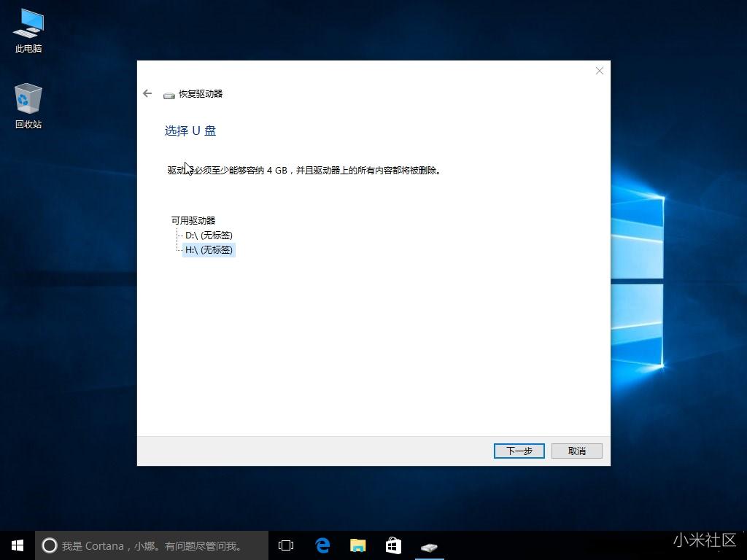Launch Microsoft Edge from the taskbar
Image resolution: width=747 pixels, height=560 pixels.
(322, 545)
